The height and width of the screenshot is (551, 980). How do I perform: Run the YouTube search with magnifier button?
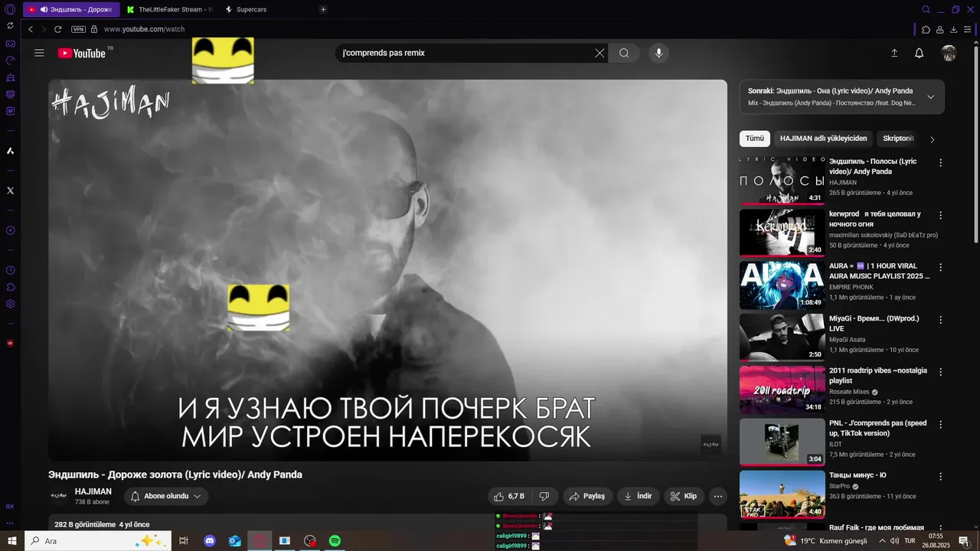click(624, 53)
